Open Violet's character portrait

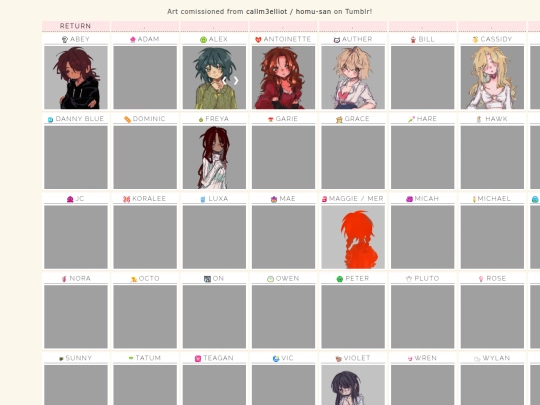pyautogui.click(x=353, y=385)
